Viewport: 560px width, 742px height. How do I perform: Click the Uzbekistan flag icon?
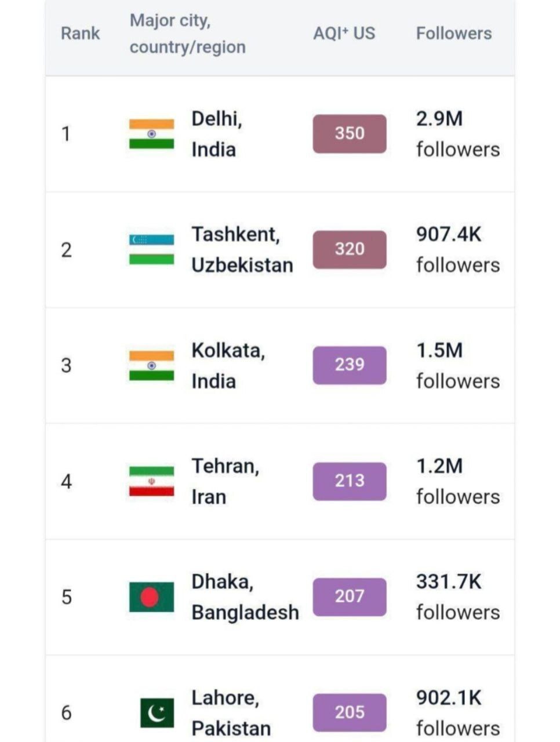(151, 249)
